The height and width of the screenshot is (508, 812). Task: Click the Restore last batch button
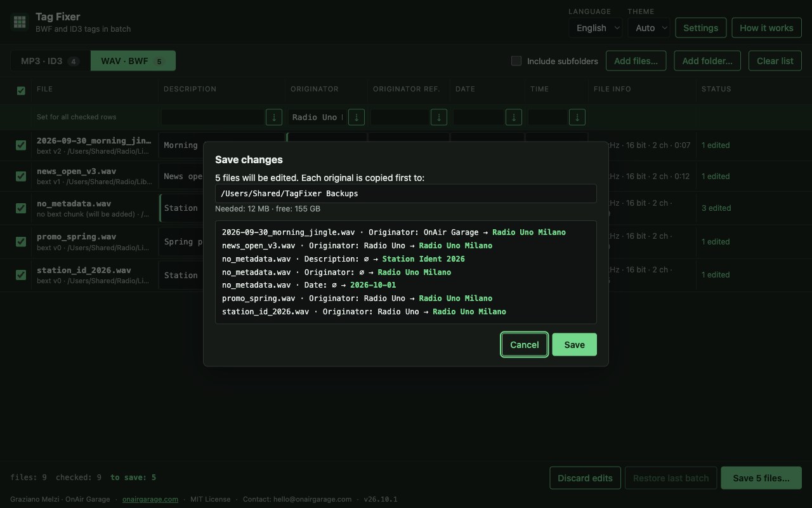(671, 478)
